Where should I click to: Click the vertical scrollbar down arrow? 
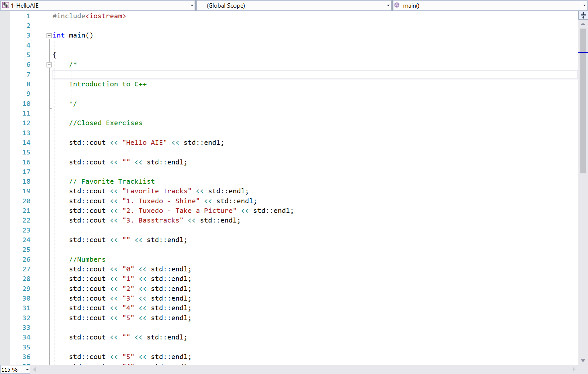click(x=583, y=361)
